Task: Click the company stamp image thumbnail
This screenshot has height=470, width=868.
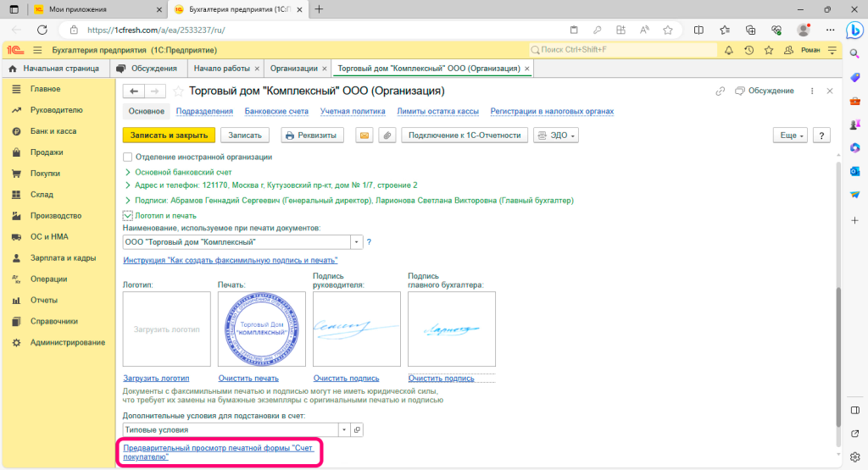Action: click(262, 329)
